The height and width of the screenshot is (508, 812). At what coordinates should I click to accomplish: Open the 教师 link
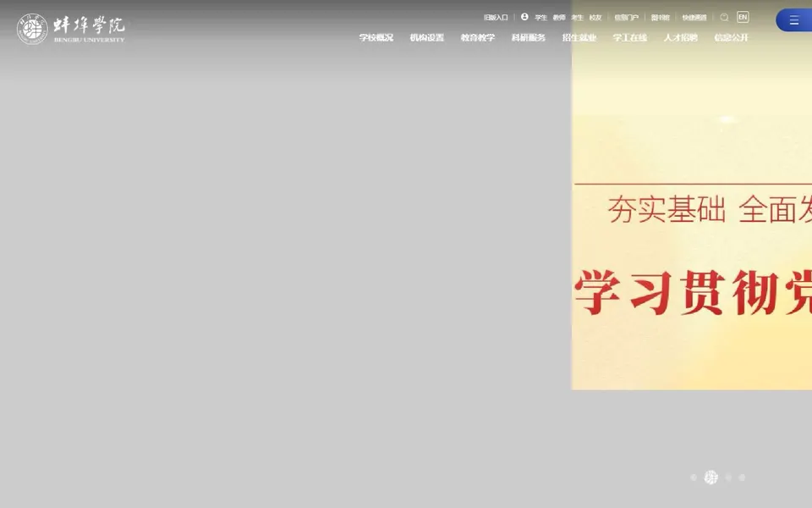[x=559, y=18]
